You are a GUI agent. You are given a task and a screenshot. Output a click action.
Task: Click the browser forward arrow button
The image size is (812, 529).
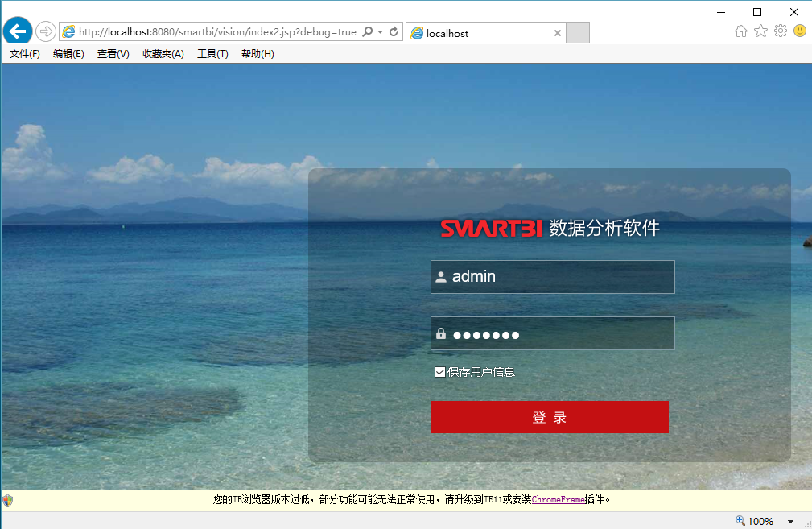tap(46, 31)
